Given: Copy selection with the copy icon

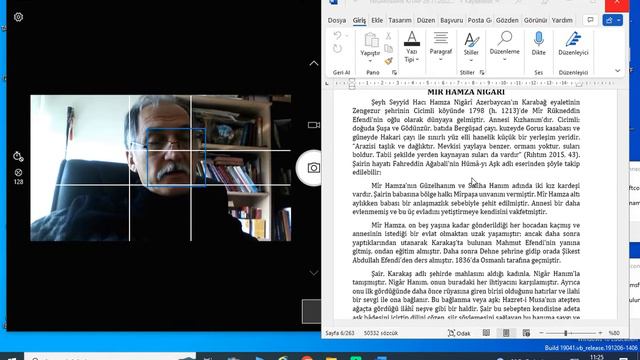Looking at the screenshot, I should 389,49.
